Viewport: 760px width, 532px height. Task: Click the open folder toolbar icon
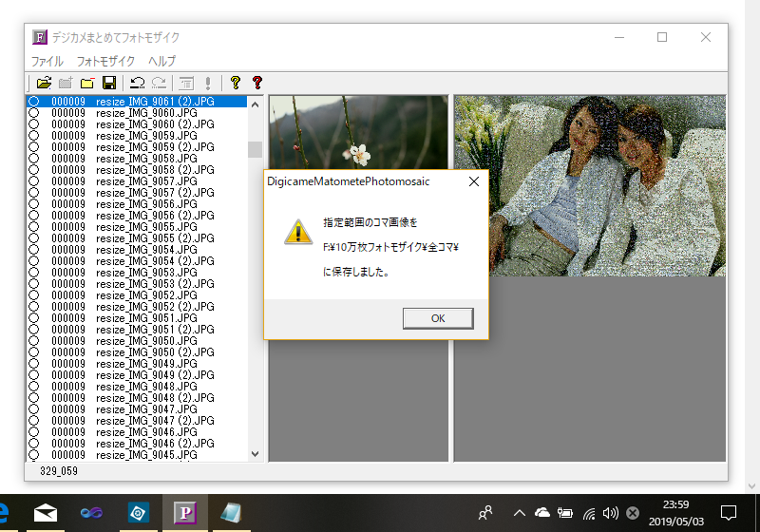click(x=44, y=83)
